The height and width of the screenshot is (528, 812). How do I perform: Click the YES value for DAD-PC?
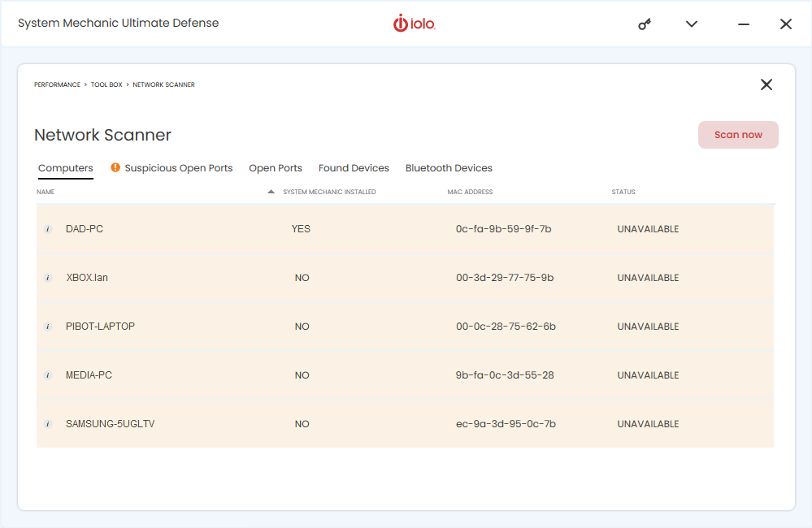[x=301, y=229]
